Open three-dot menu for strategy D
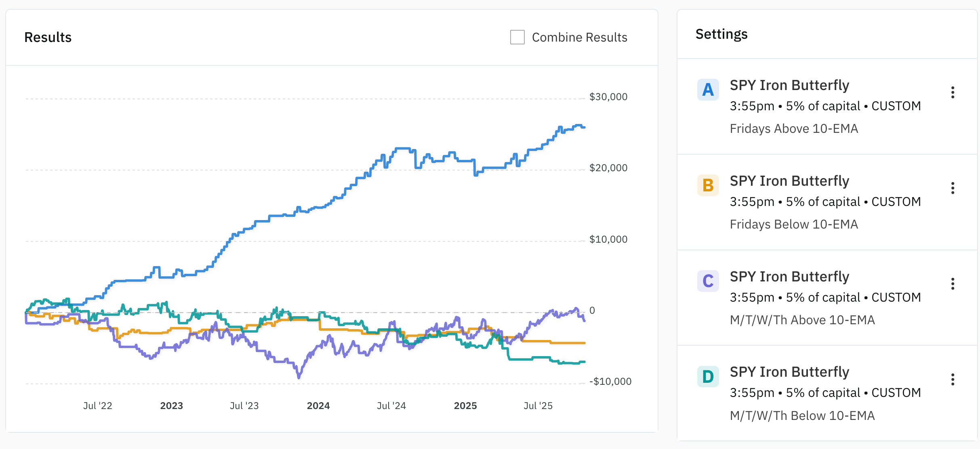Screen dimensions: 980x449 click(953, 380)
